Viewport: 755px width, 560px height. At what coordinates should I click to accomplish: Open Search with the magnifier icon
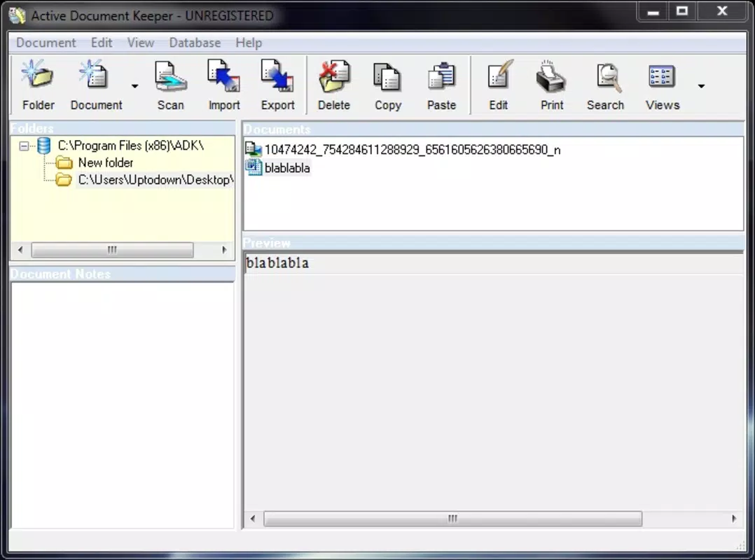pyautogui.click(x=605, y=85)
